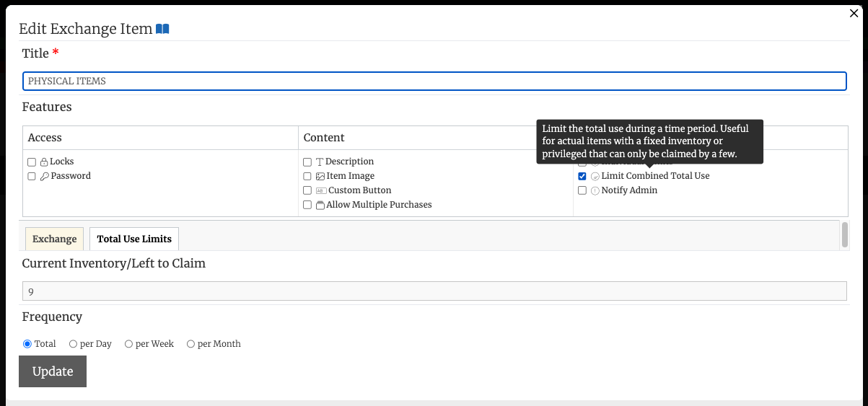
Task: Click the book help icon beside title
Action: [162, 30]
